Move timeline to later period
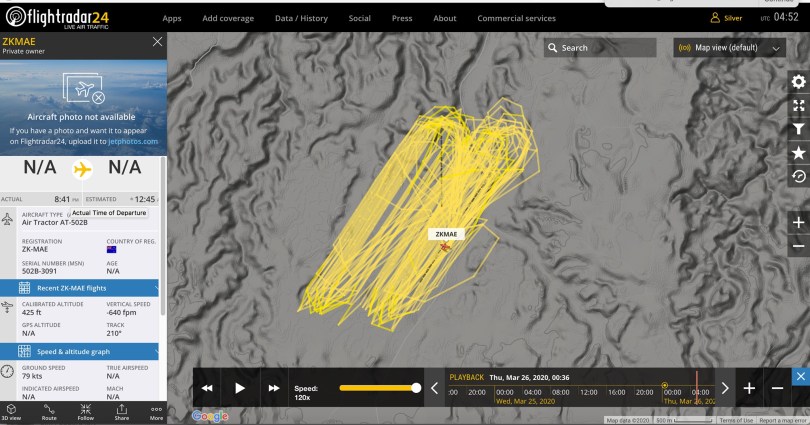The width and height of the screenshot is (810, 425). 725,388
